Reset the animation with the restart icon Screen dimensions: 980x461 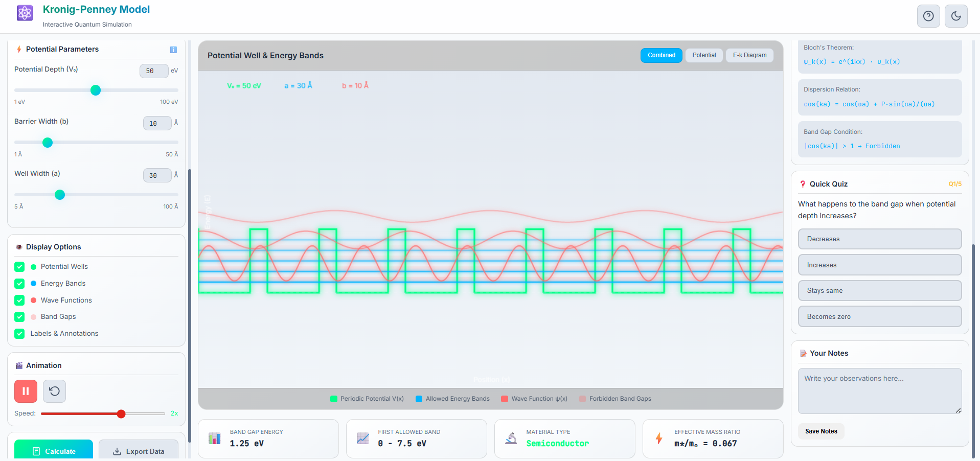tap(54, 391)
